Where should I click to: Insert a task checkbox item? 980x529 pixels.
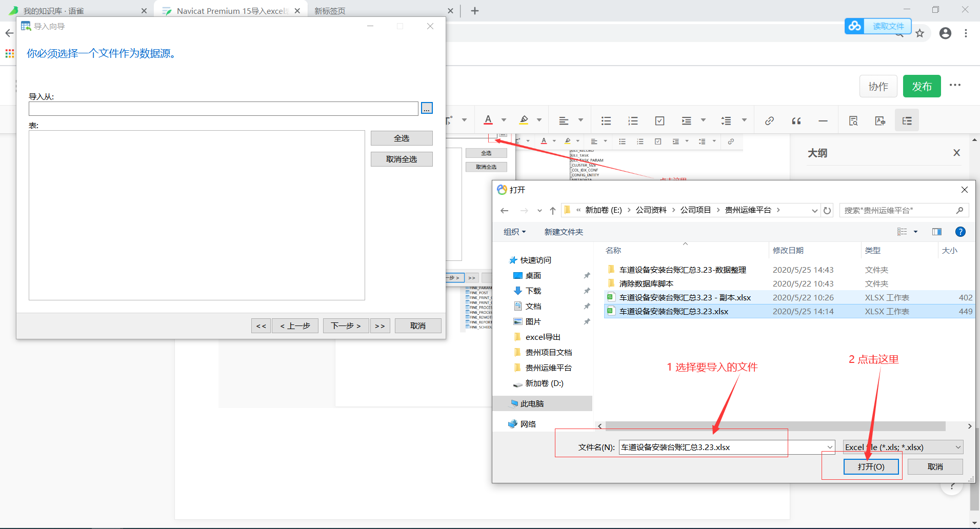659,121
